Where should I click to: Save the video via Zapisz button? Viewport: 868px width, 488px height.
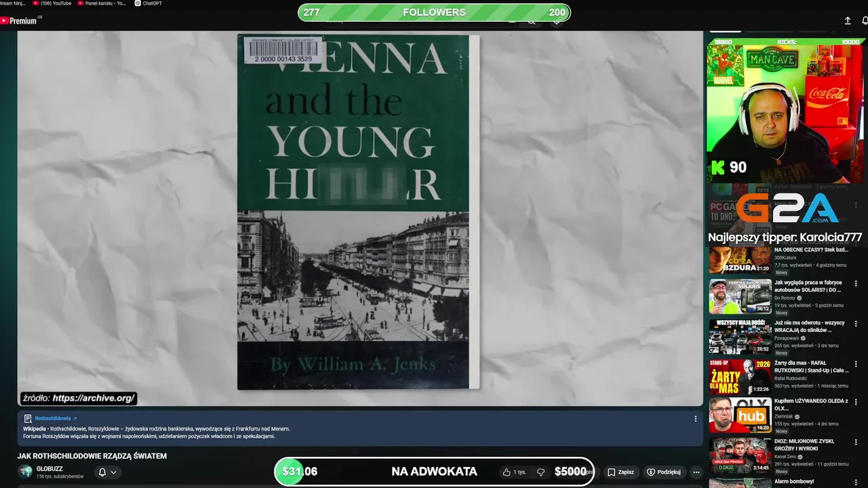620,472
